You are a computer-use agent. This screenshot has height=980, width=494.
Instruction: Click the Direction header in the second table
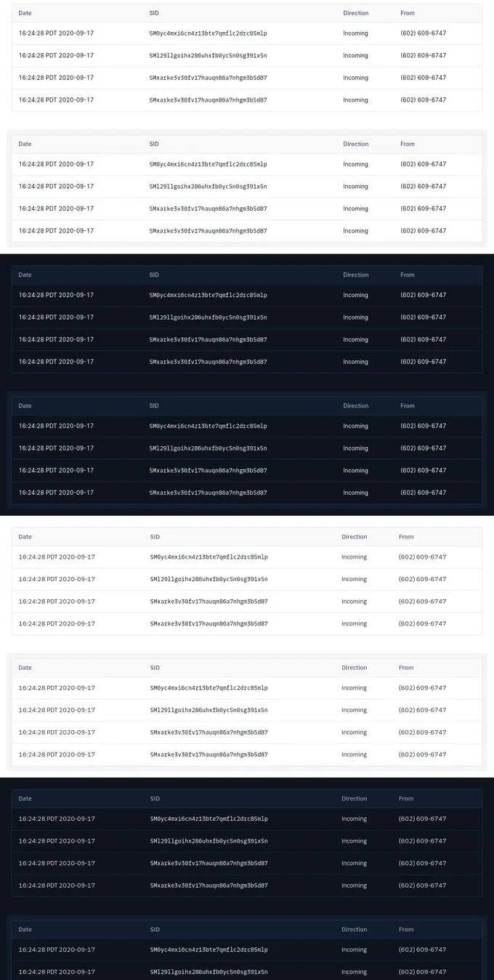point(356,144)
